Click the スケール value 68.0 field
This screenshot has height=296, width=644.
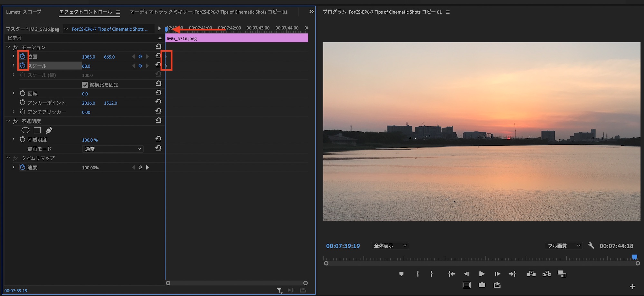[x=86, y=66]
